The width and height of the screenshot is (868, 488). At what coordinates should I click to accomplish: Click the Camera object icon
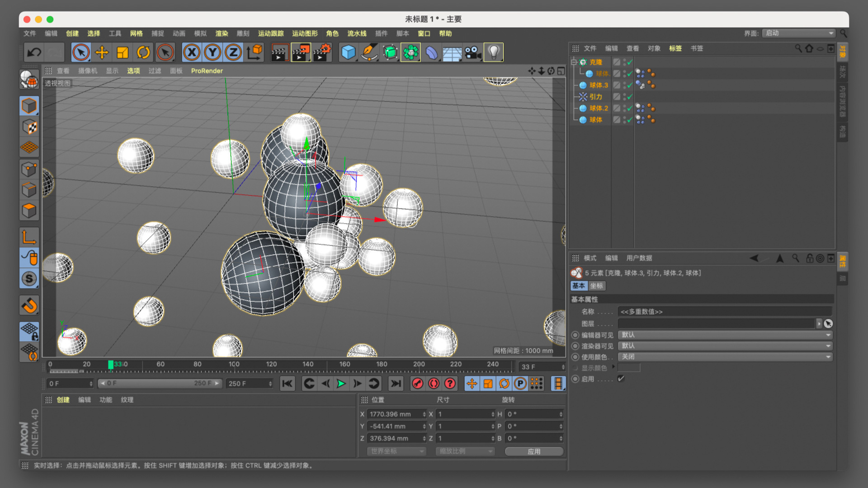click(x=472, y=52)
